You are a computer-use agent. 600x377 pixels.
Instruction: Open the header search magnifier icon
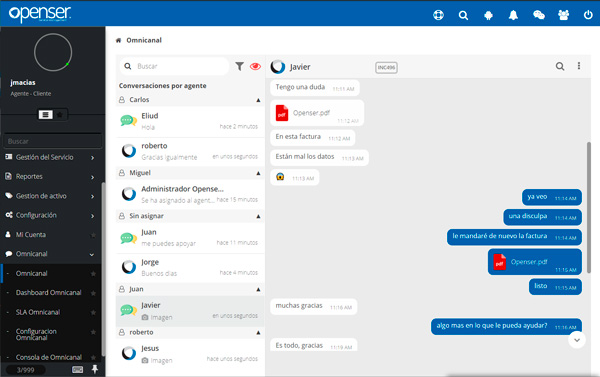[x=463, y=15]
